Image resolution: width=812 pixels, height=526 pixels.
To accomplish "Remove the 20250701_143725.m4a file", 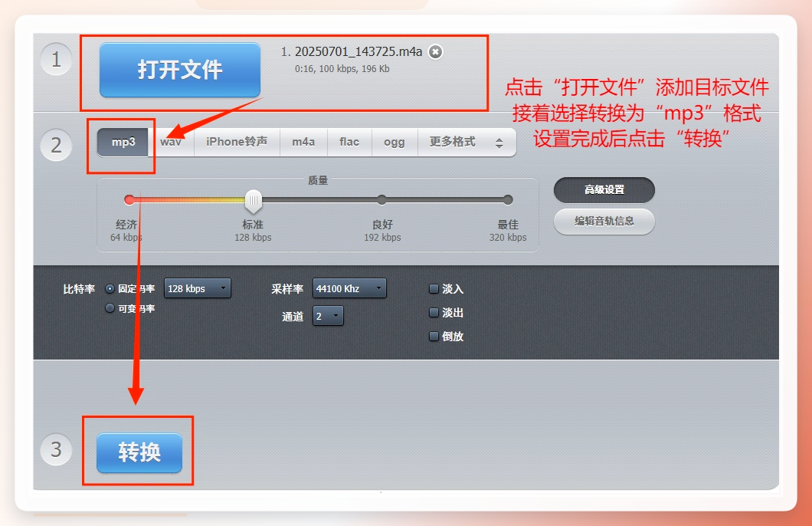I will (x=436, y=52).
